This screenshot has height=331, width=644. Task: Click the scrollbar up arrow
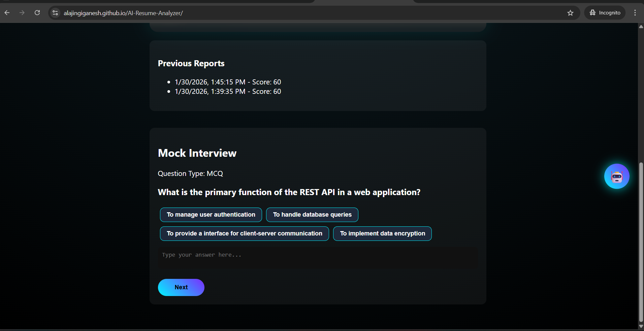[641, 27]
